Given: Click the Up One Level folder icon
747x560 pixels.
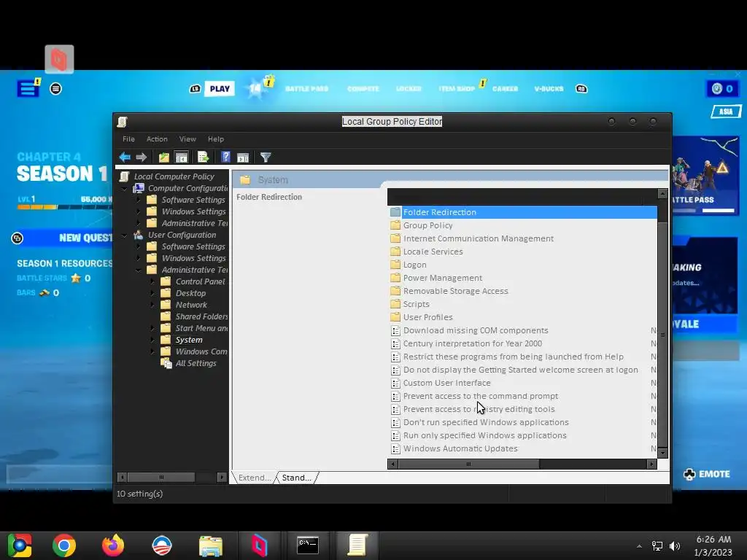Looking at the screenshot, I should click(164, 157).
